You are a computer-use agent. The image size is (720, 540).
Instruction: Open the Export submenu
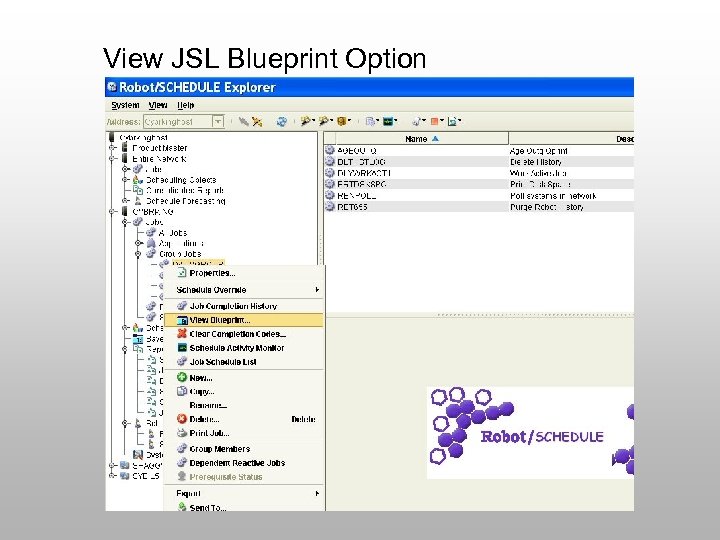click(244, 493)
